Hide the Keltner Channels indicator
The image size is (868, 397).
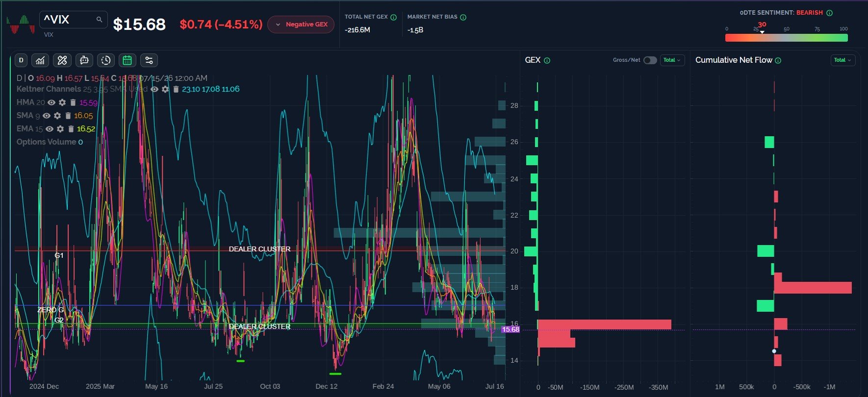tap(154, 89)
